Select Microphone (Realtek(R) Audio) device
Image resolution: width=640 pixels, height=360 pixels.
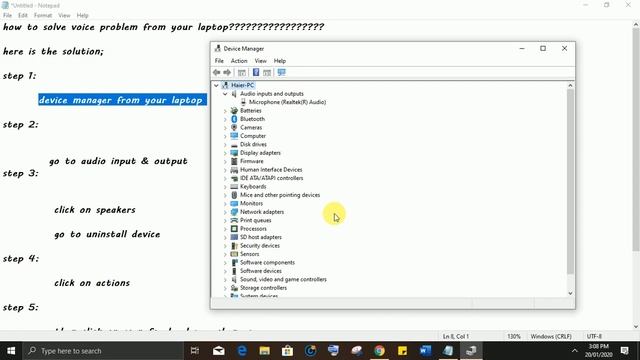287,102
